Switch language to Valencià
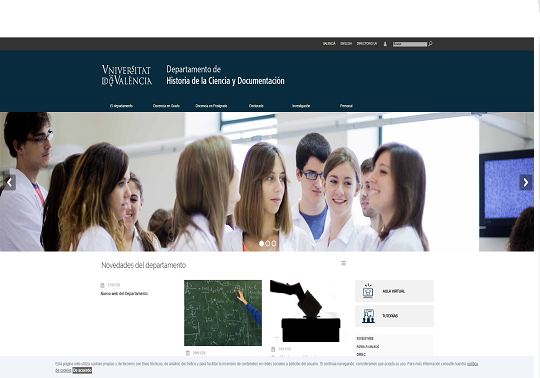 click(329, 44)
